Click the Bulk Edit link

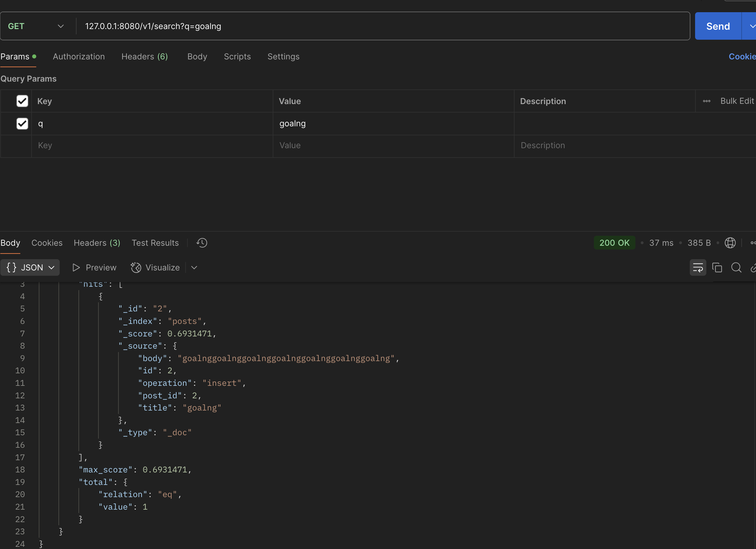coord(737,101)
